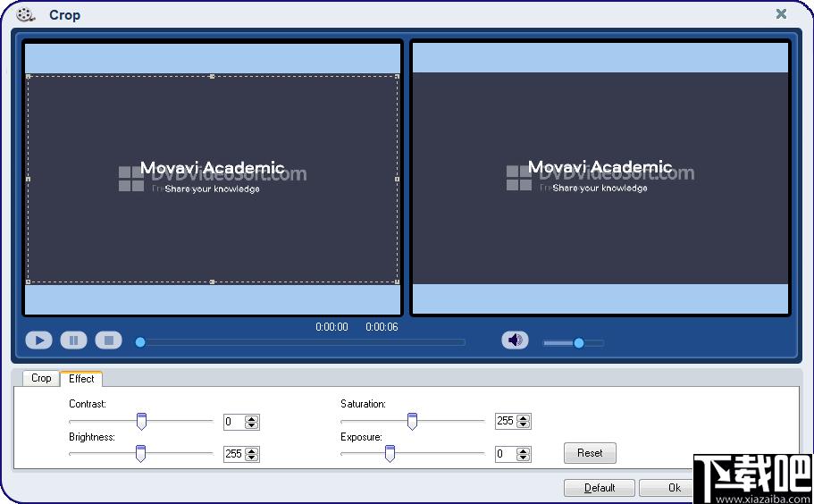Viewport: 814px width, 504px height.
Task: Click the Saturation value field
Action: (506, 422)
